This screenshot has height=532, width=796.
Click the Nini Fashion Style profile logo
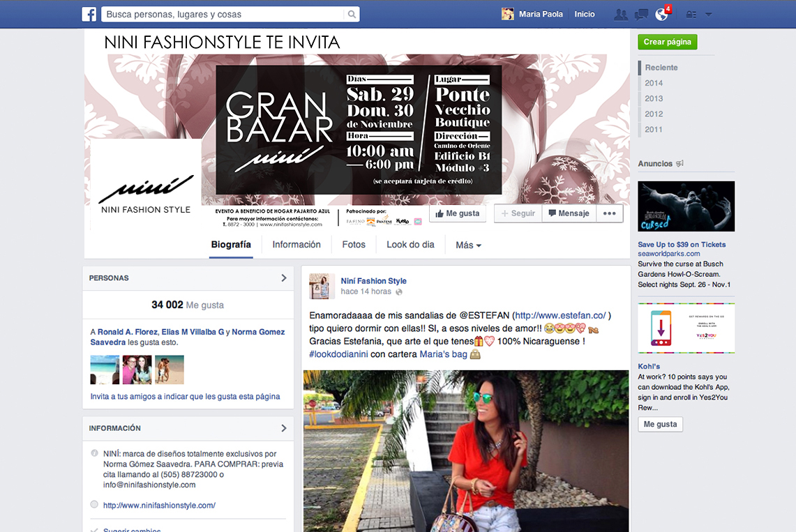click(x=146, y=185)
